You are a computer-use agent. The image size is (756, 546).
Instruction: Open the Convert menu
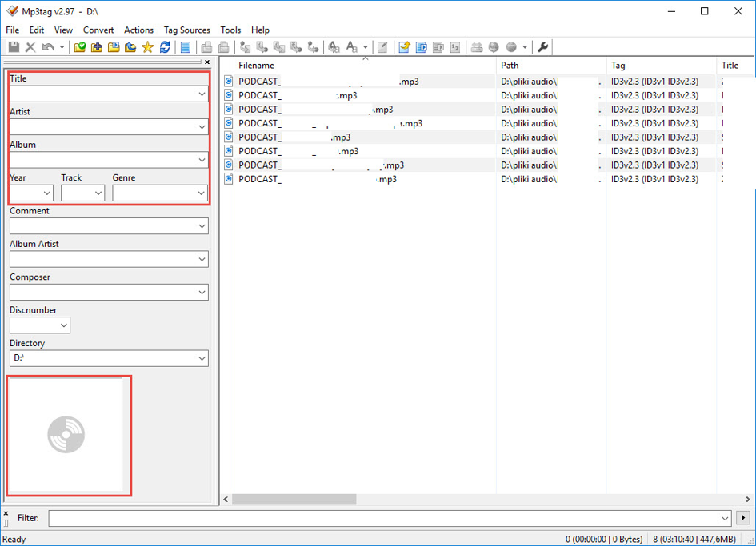[98, 30]
